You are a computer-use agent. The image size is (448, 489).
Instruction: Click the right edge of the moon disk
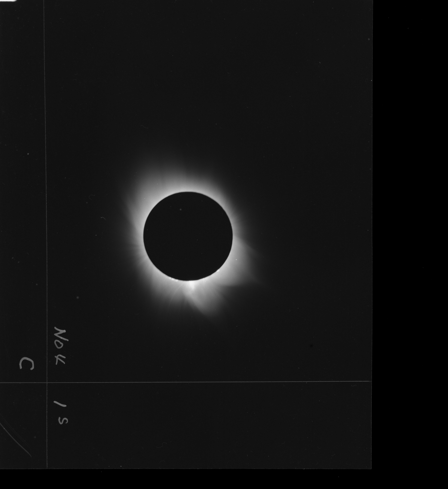coord(232,236)
